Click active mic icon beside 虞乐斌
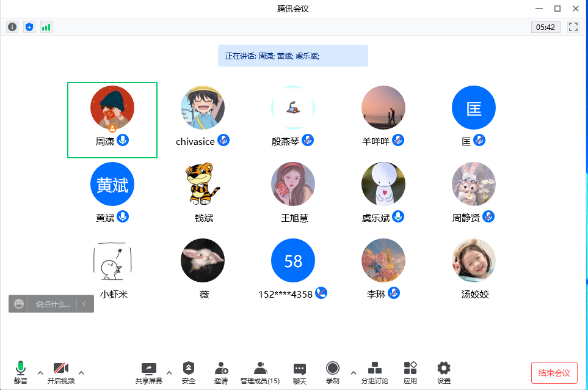The width and height of the screenshot is (588, 390). [x=398, y=216]
